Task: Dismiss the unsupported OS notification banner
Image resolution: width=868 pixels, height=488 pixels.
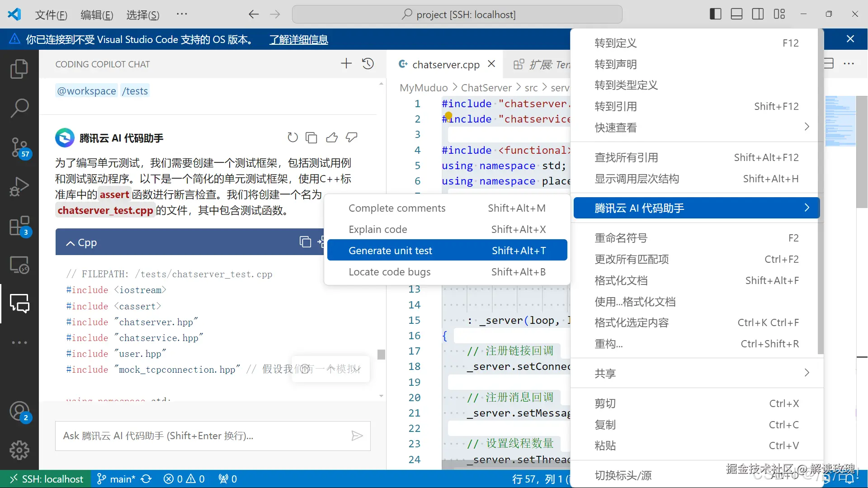Action: 850,39
